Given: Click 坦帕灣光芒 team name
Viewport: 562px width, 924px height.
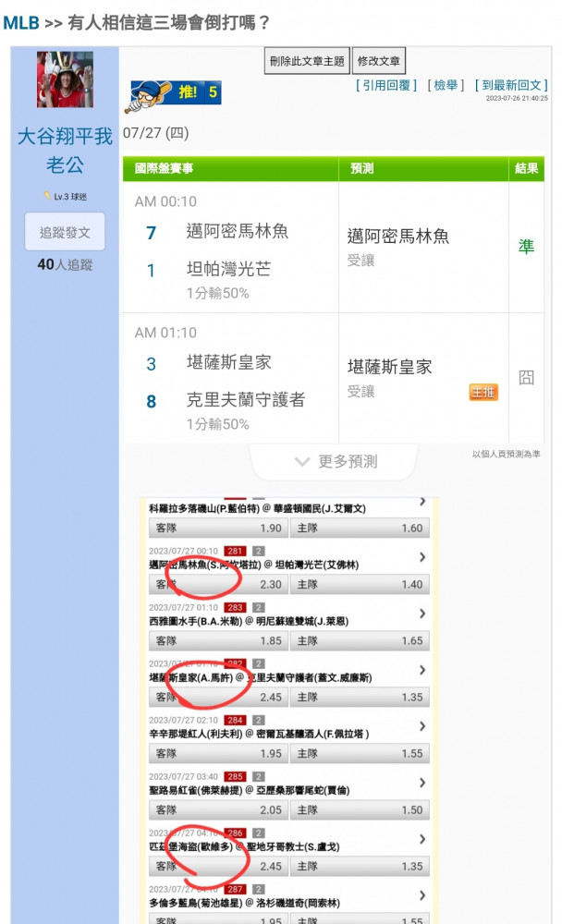Looking at the screenshot, I should (x=229, y=269).
